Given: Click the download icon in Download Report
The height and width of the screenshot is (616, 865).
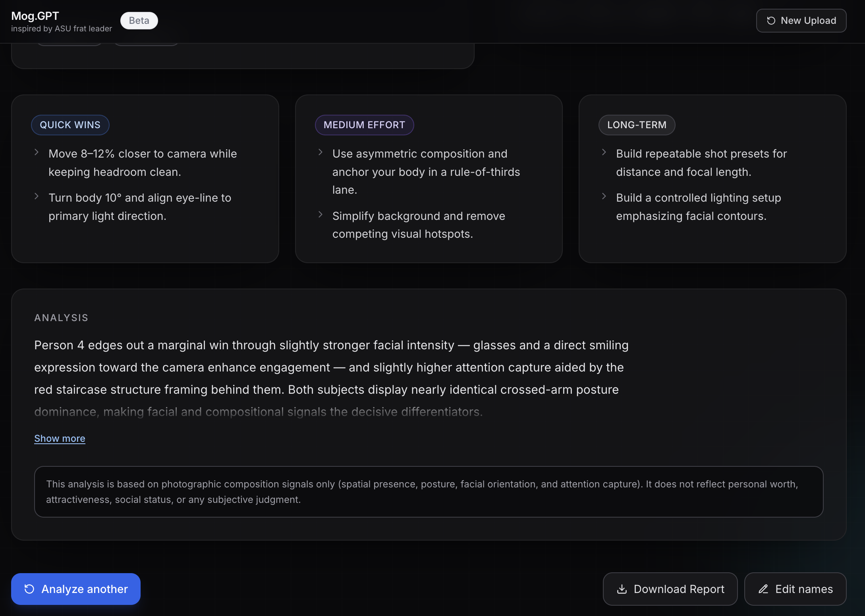Looking at the screenshot, I should 622,589.
